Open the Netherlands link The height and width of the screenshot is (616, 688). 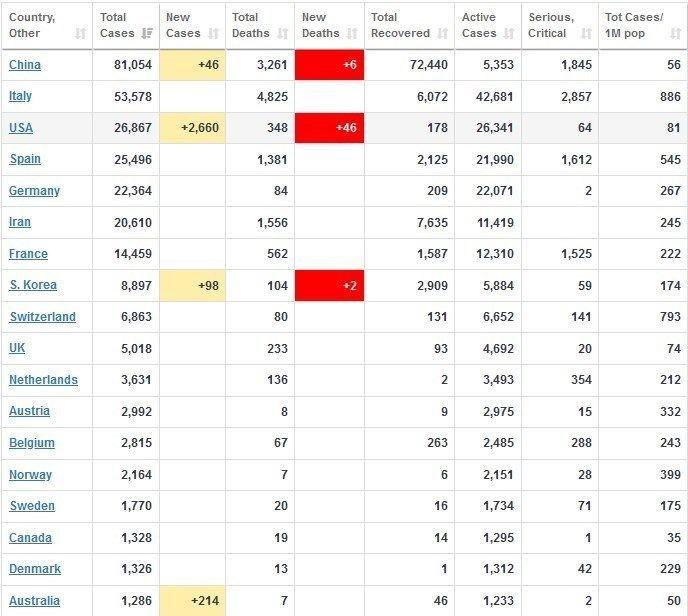tap(43, 380)
